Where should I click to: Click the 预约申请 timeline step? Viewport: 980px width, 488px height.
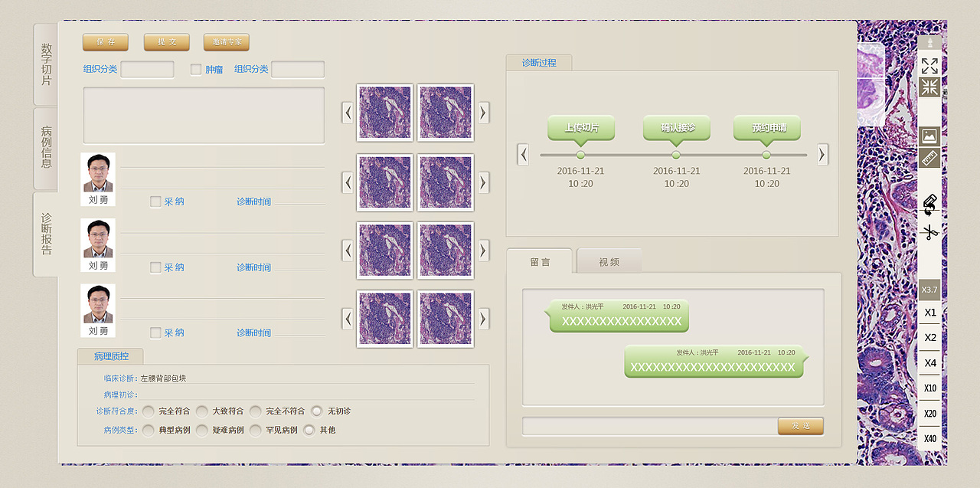[x=767, y=128]
